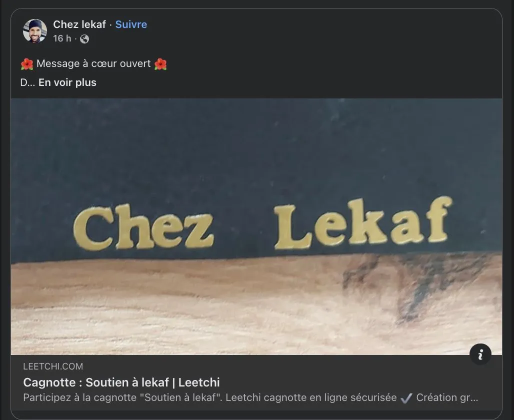Click the Participez à la cagnotte description
The image size is (514, 420).
tap(250, 397)
